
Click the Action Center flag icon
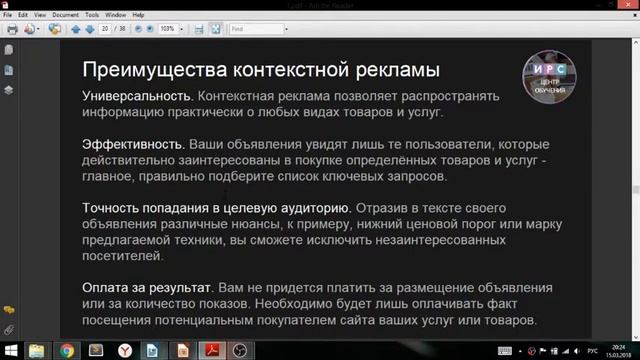point(542,351)
